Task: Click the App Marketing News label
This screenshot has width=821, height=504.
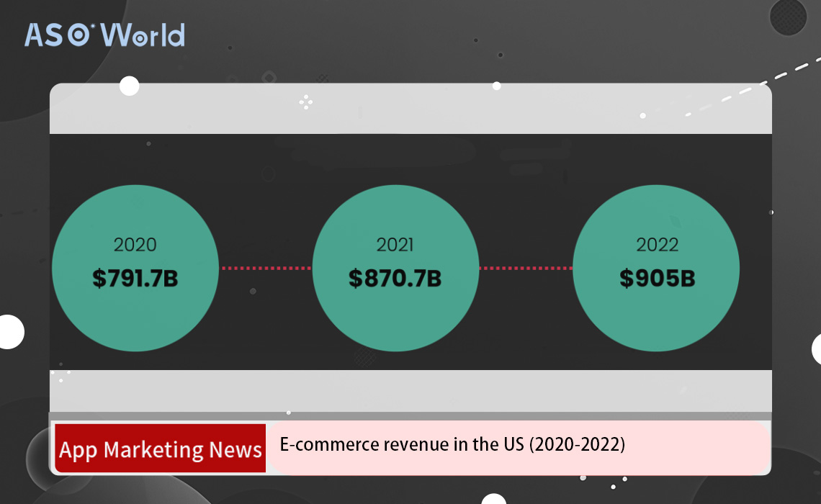Action: 160,449
